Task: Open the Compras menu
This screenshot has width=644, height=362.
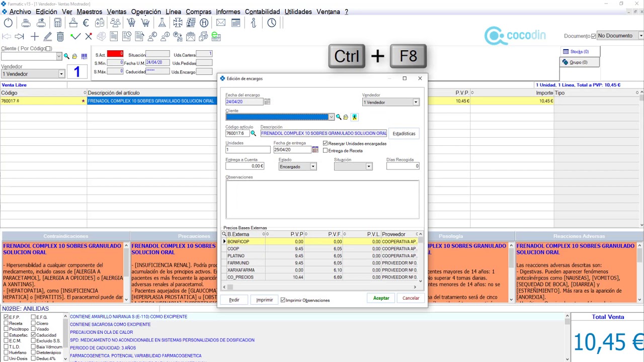Action: click(198, 12)
